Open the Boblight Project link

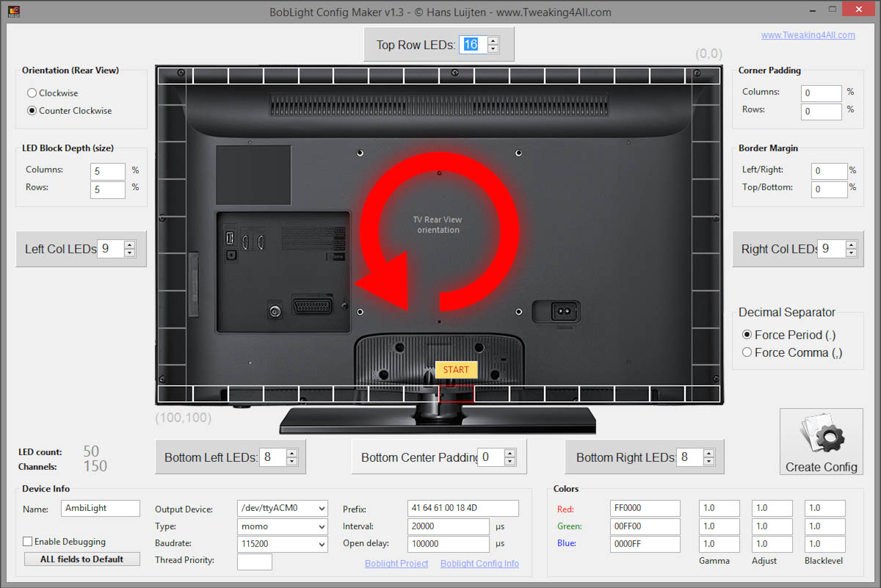(396, 564)
